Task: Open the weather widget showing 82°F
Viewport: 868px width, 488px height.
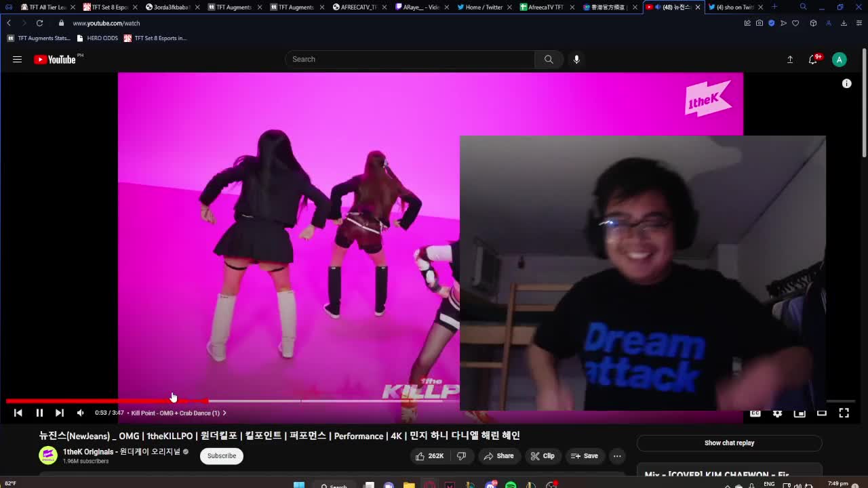Action: (10, 484)
